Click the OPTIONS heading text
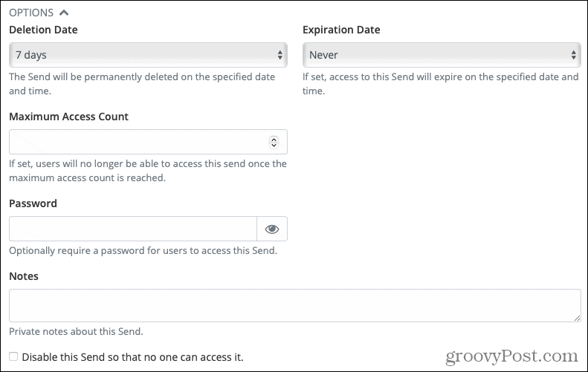Screen dimensions: 588x372 (x=31, y=13)
